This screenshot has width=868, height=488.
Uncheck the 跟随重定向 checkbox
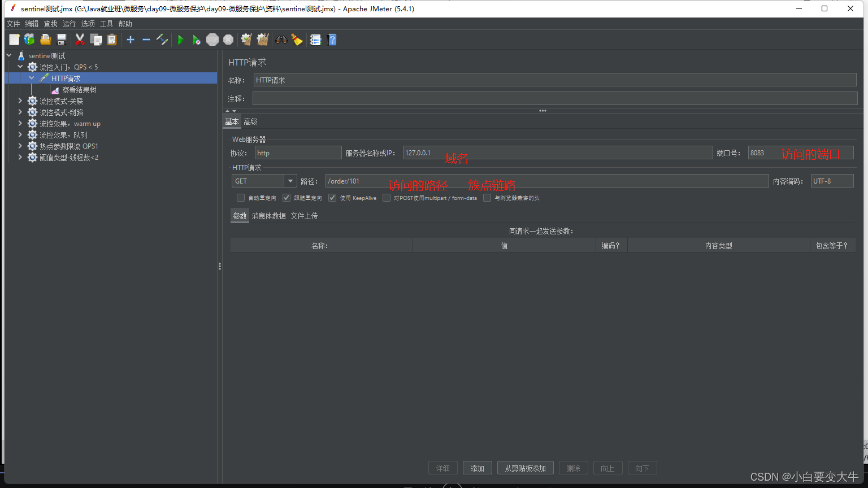[287, 198]
